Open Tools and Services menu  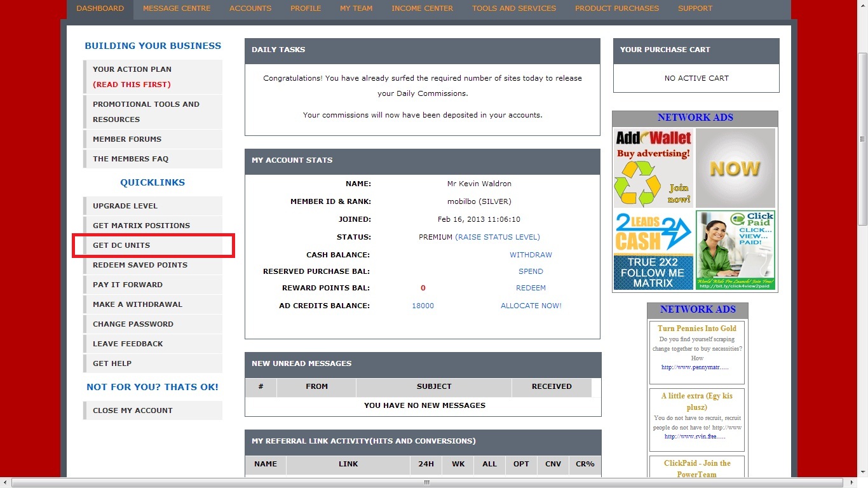(514, 8)
